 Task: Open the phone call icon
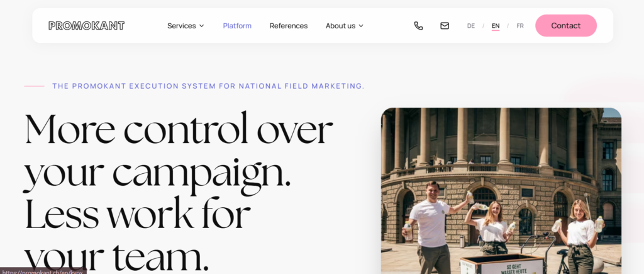coord(418,26)
